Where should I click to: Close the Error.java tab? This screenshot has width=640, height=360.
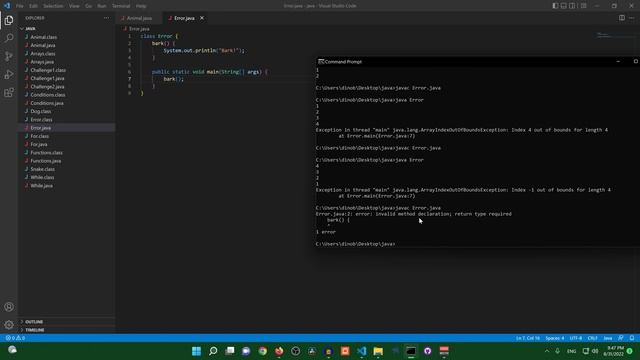point(202,18)
